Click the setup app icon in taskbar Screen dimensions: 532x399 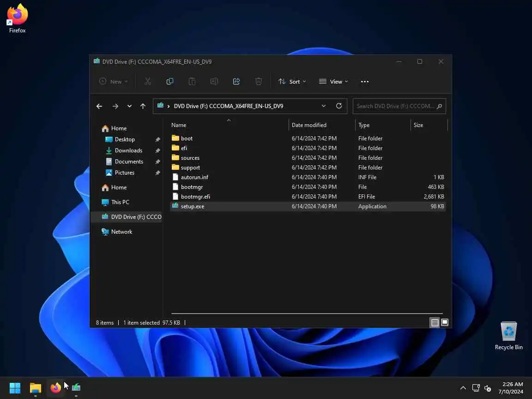[76, 387]
